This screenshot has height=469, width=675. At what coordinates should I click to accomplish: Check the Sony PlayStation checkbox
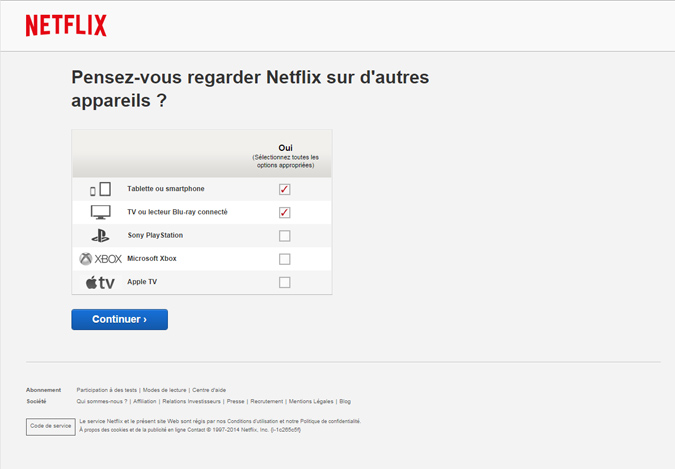[285, 236]
